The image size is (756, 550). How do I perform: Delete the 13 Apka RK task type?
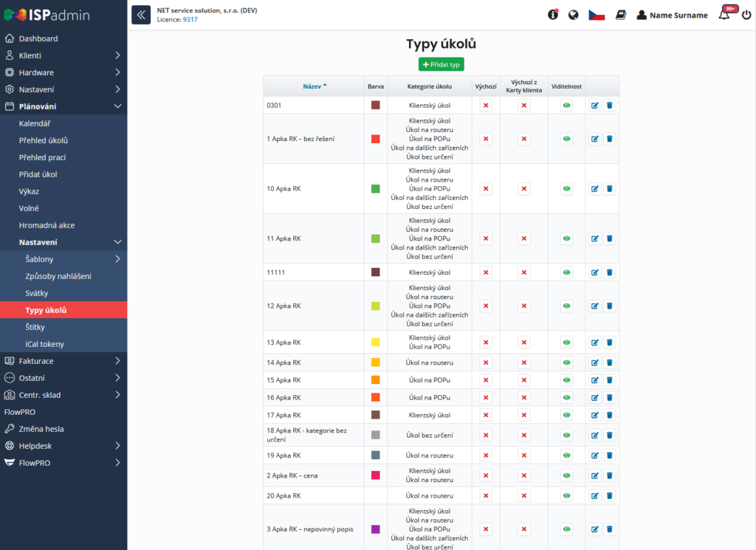(609, 343)
